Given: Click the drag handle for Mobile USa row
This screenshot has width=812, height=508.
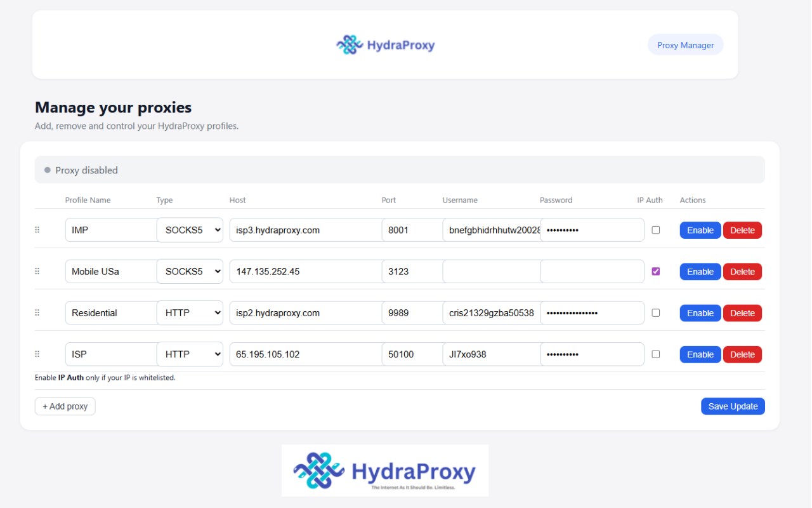Looking at the screenshot, I should pos(37,271).
